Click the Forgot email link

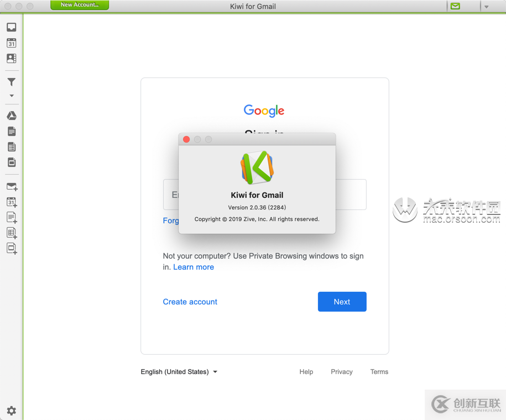click(171, 221)
